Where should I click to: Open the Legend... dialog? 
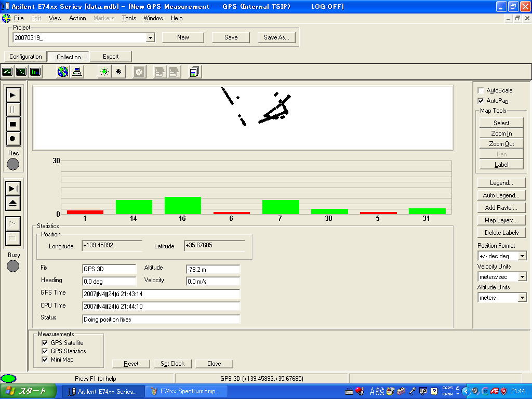click(x=501, y=183)
